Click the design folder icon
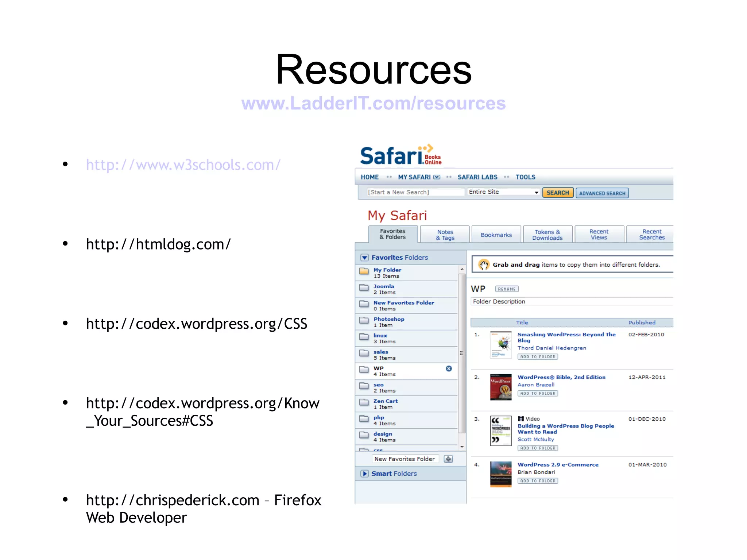Screen dimensions: 747x560 [x=364, y=435]
